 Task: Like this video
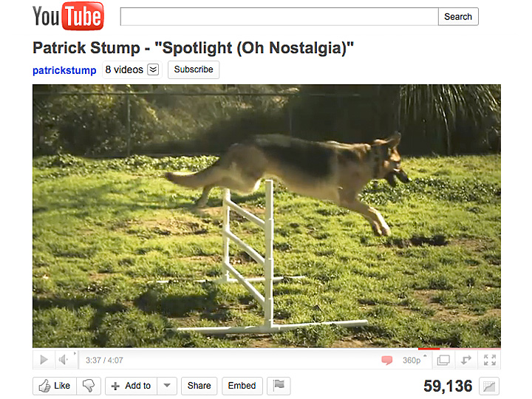(x=55, y=386)
